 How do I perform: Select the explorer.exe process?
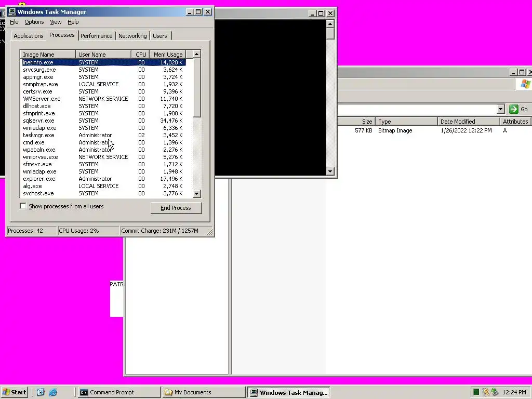click(39, 179)
